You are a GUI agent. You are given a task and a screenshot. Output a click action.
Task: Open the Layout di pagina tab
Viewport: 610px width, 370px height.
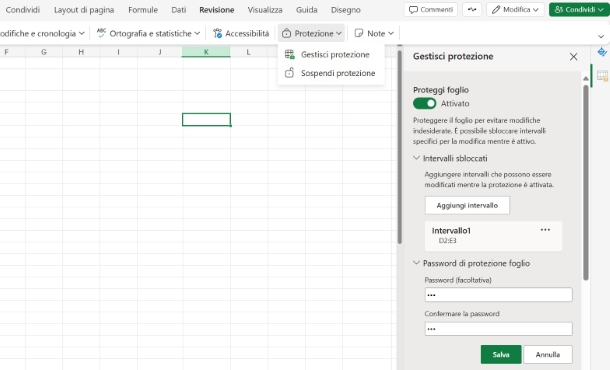coord(84,10)
